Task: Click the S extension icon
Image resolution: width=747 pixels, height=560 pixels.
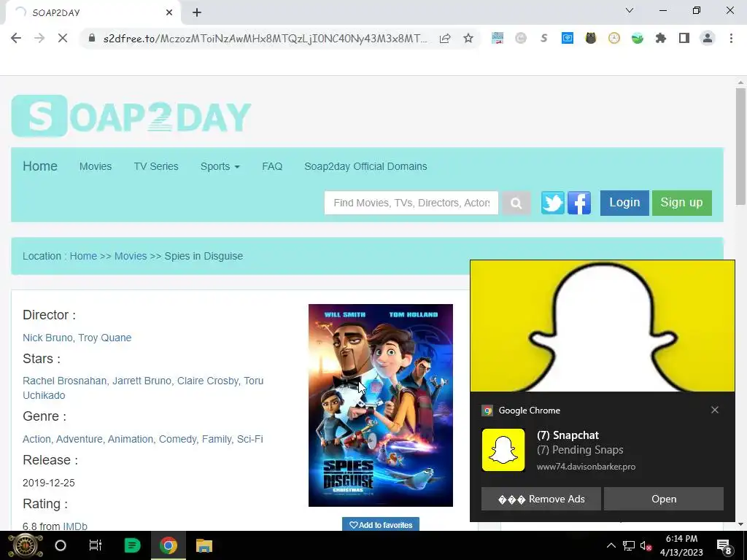Action: [x=544, y=38]
